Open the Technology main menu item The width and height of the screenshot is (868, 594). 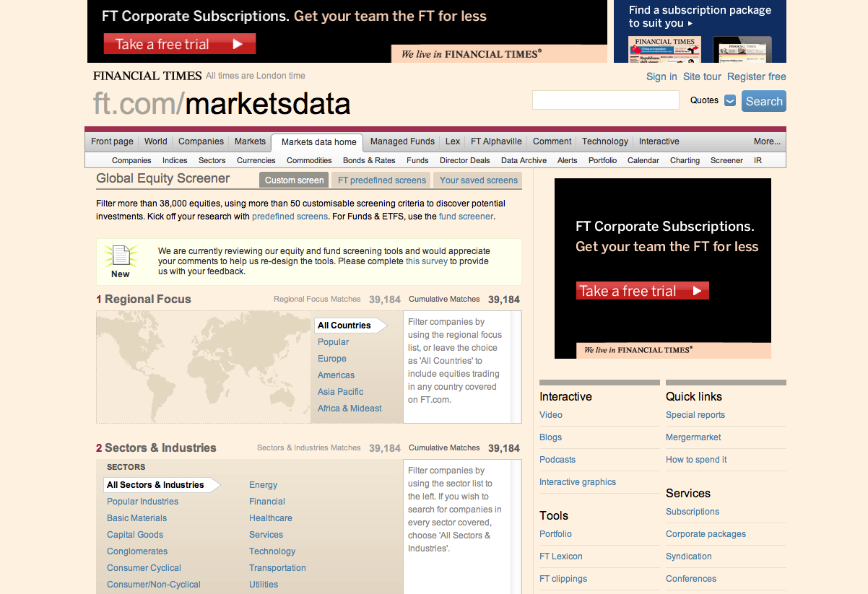[605, 141]
